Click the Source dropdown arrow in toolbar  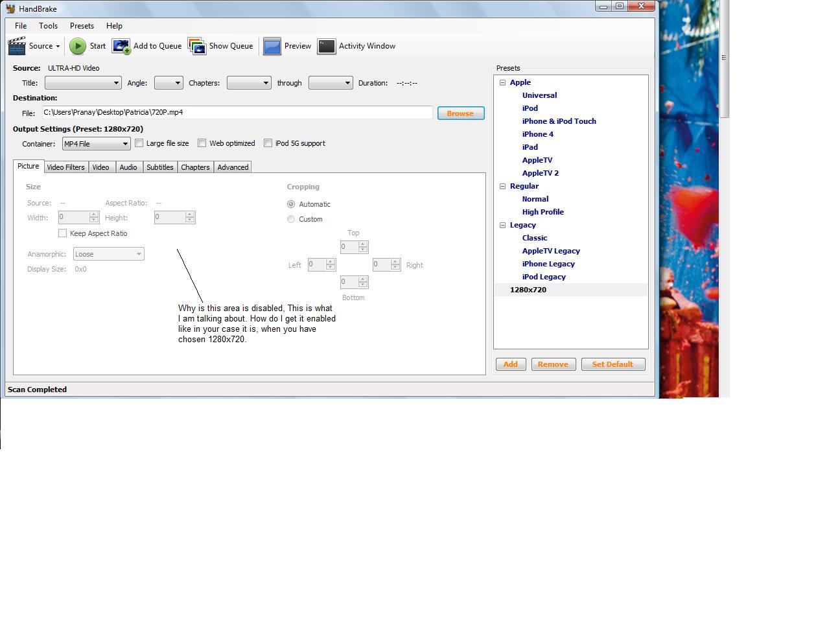pyautogui.click(x=58, y=47)
